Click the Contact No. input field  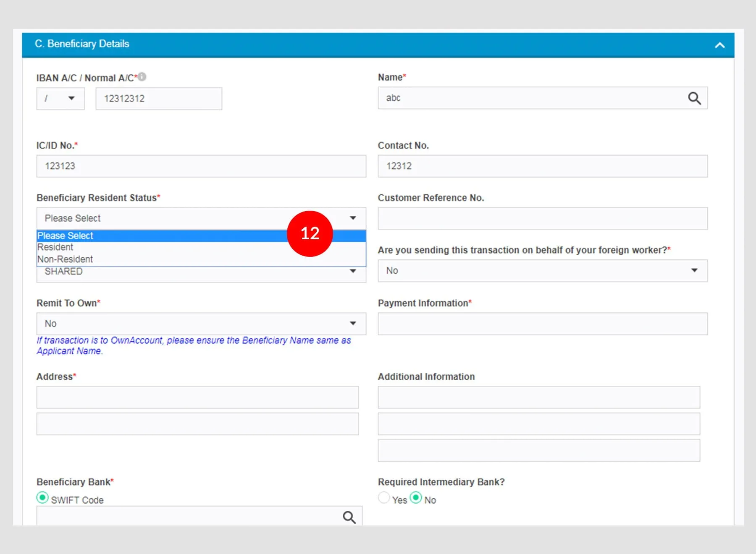[x=542, y=166]
